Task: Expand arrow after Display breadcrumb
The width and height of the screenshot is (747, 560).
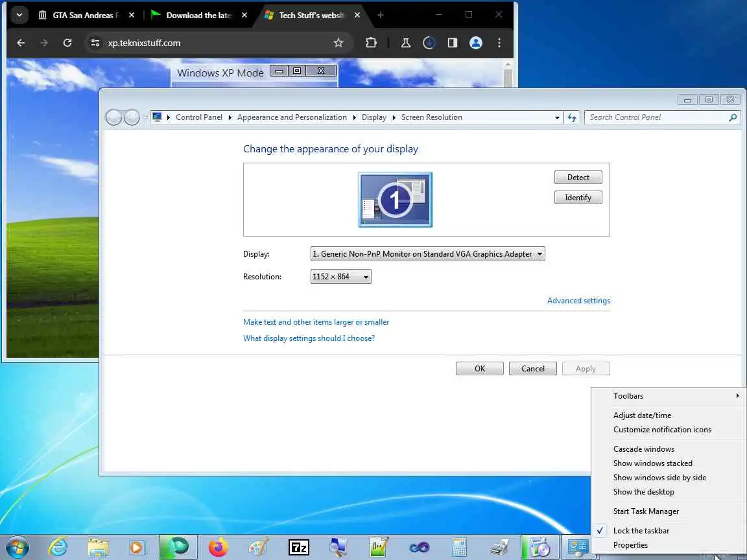Action: coord(394,117)
